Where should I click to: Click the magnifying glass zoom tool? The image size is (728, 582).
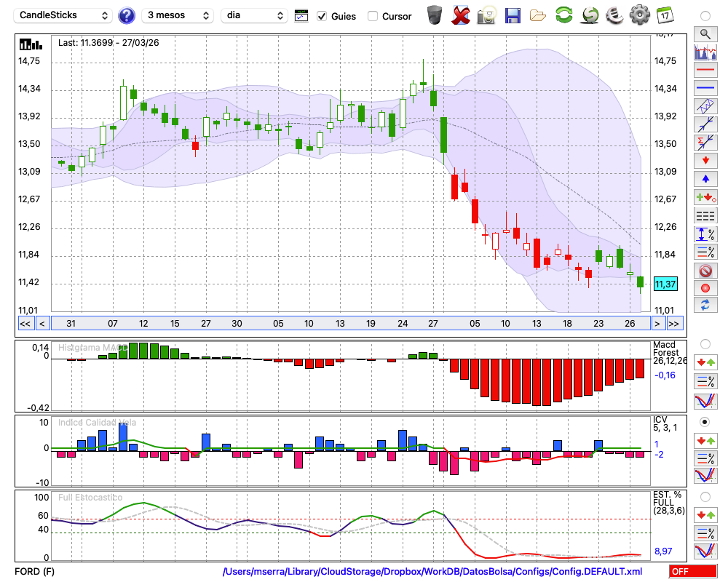[705, 33]
